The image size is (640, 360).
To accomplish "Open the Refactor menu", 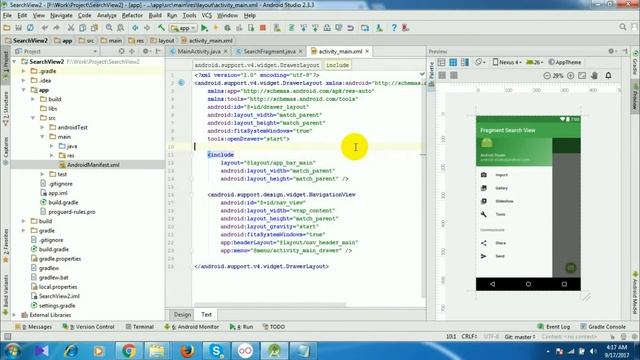I will pos(133,16).
